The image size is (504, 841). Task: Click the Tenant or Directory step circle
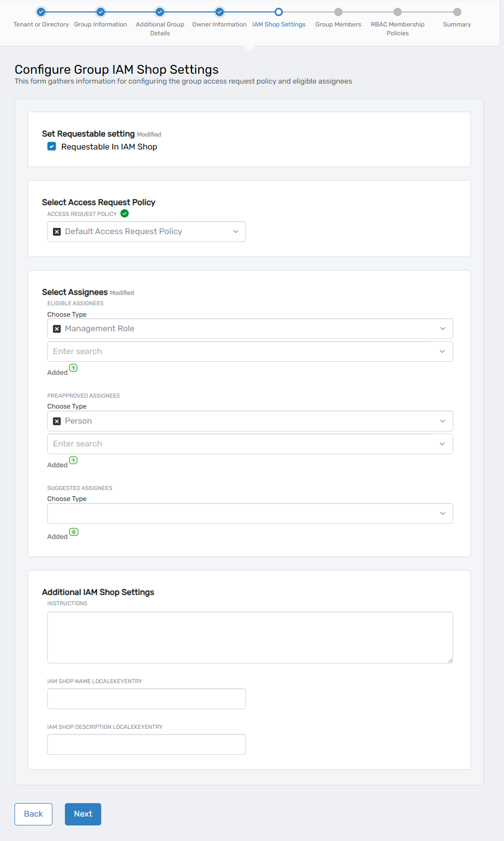coord(41,12)
